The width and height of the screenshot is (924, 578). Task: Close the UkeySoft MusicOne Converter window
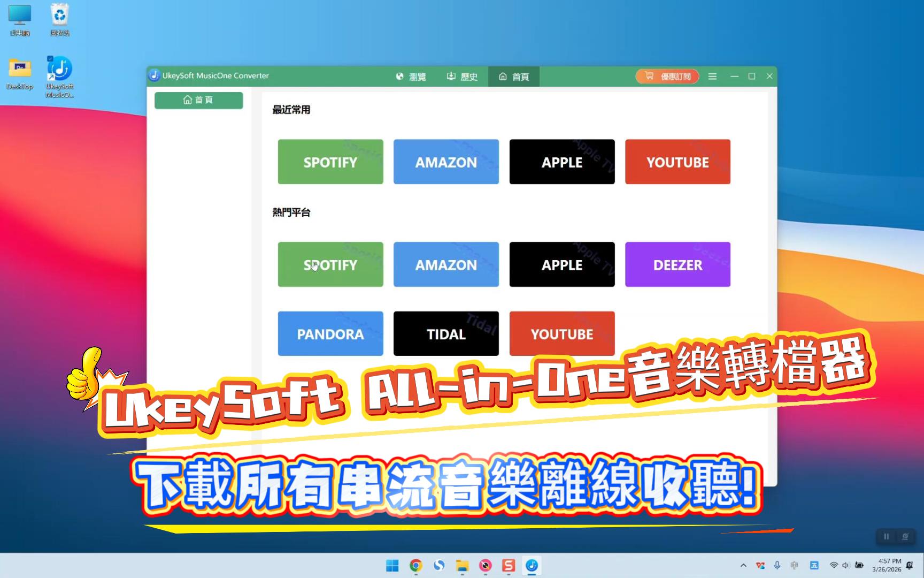point(769,77)
